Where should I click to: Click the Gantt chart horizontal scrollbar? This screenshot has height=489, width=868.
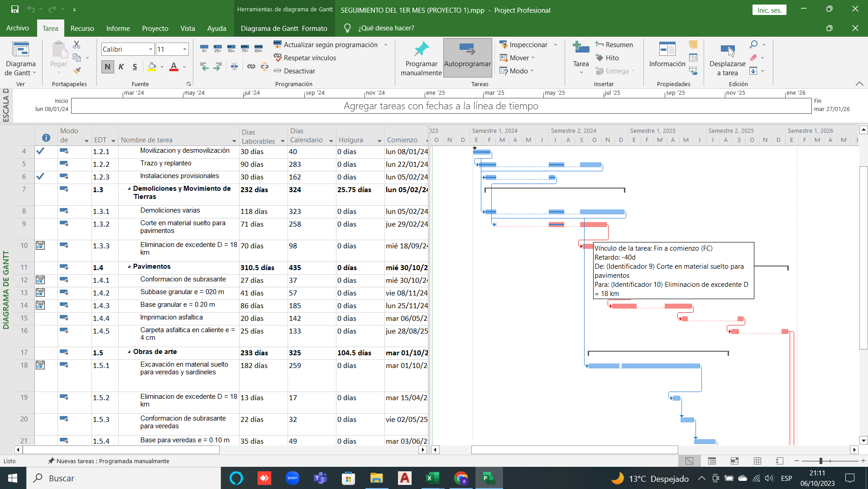574,450
